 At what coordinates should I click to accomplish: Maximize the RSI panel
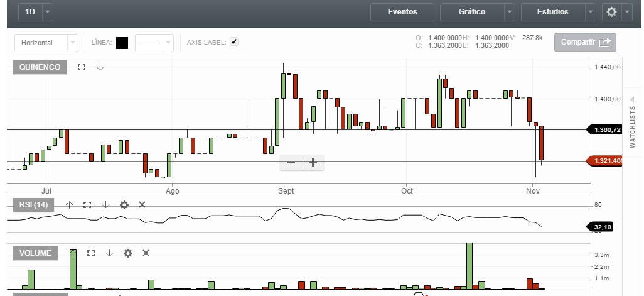[x=87, y=204]
